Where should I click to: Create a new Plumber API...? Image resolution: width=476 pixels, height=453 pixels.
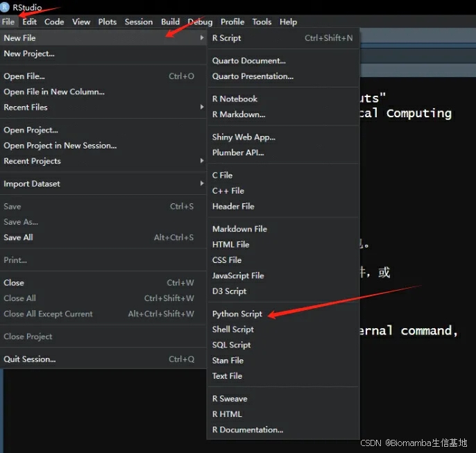point(283,153)
